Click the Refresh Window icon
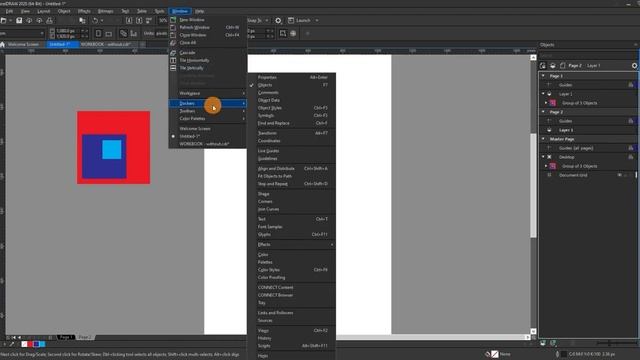Screen dimensions: 640x360 pos(173,27)
